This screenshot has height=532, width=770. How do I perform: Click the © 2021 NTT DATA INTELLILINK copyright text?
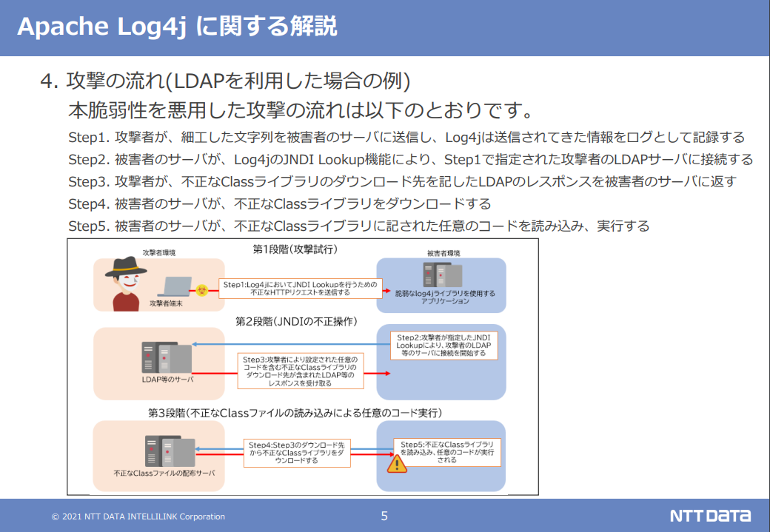click(x=138, y=516)
